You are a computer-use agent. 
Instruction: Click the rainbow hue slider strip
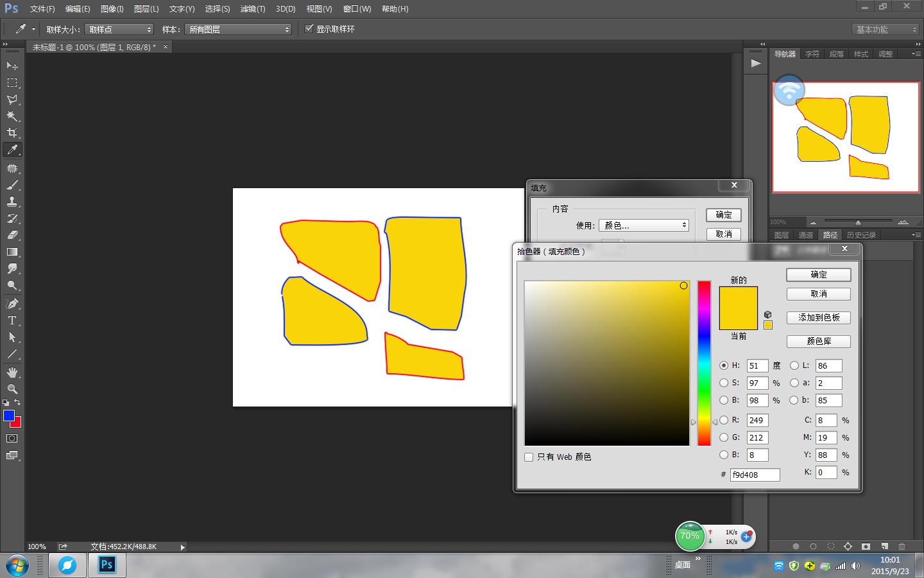[704, 363]
